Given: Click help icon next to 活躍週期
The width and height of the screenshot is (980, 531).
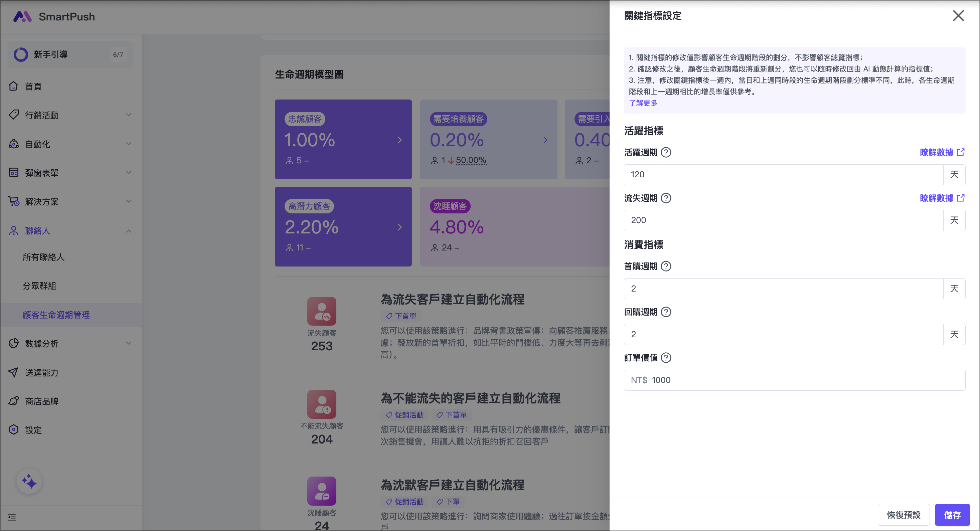Looking at the screenshot, I should point(666,153).
